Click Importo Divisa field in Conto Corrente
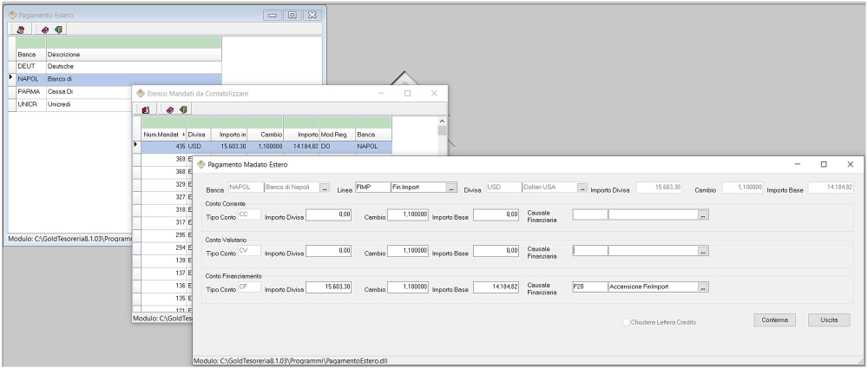Image resolution: width=868 pixels, height=369 pixels. tap(329, 214)
